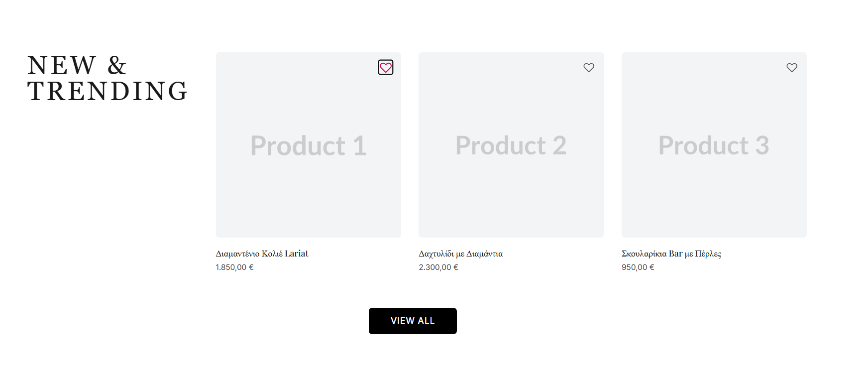The image size is (868, 383).
Task: Select the Product 3 image area
Action: pyautogui.click(x=714, y=145)
